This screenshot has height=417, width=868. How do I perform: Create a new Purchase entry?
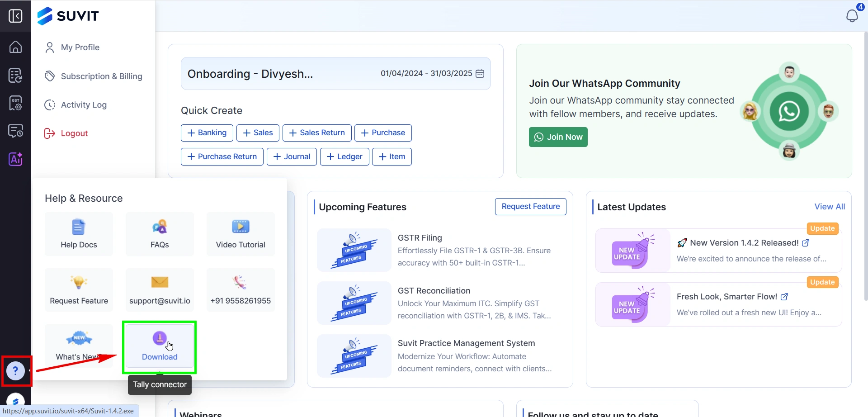click(383, 133)
